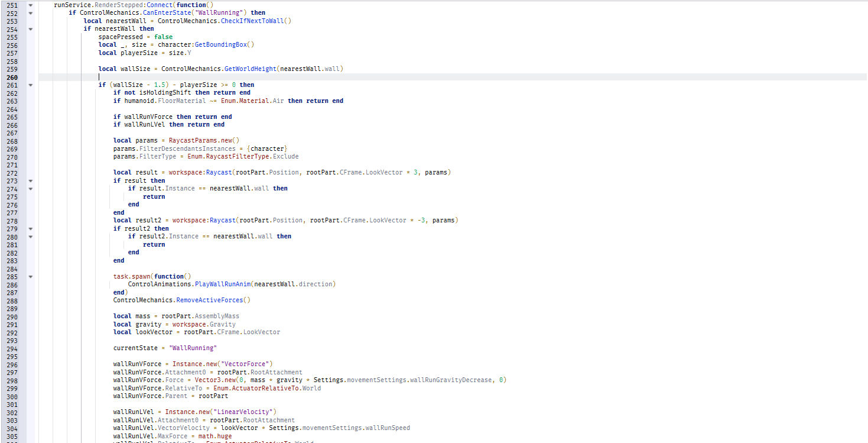This screenshot has height=443, width=868.
Task: Click line number 260 in the gutter
Action: pyautogui.click(x=11, y=77)
